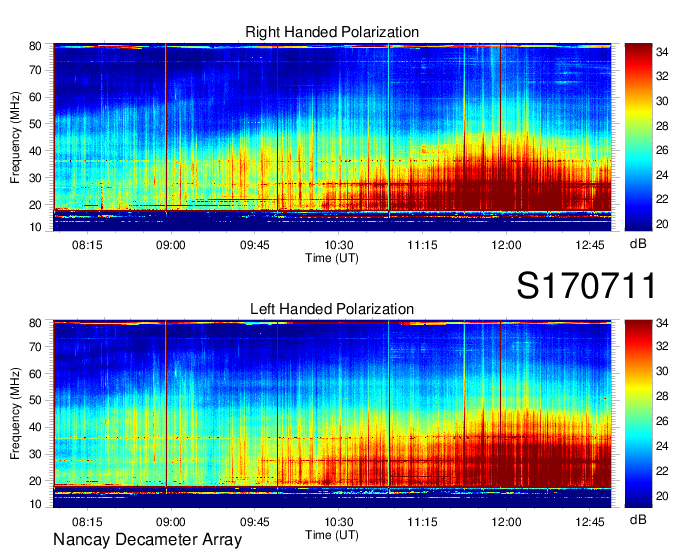
Task: Click the "80" frequency tick on lower plot
Action: click(35, 323)
